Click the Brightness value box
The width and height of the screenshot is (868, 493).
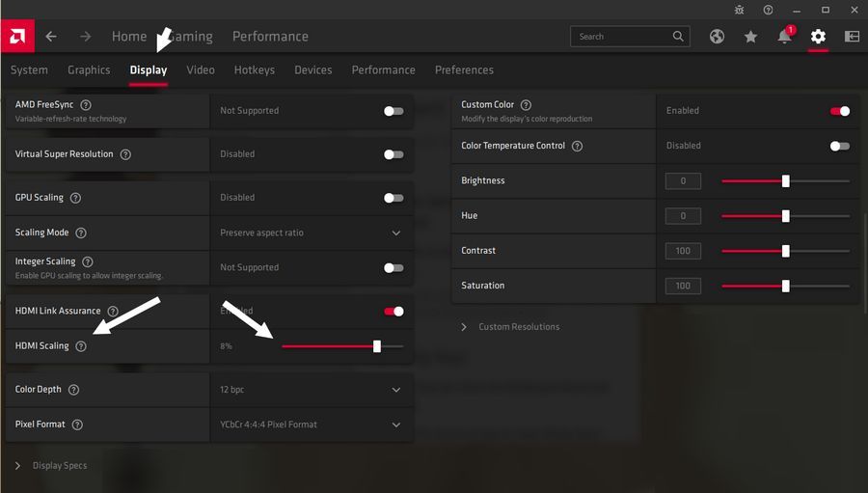(683, 181)
